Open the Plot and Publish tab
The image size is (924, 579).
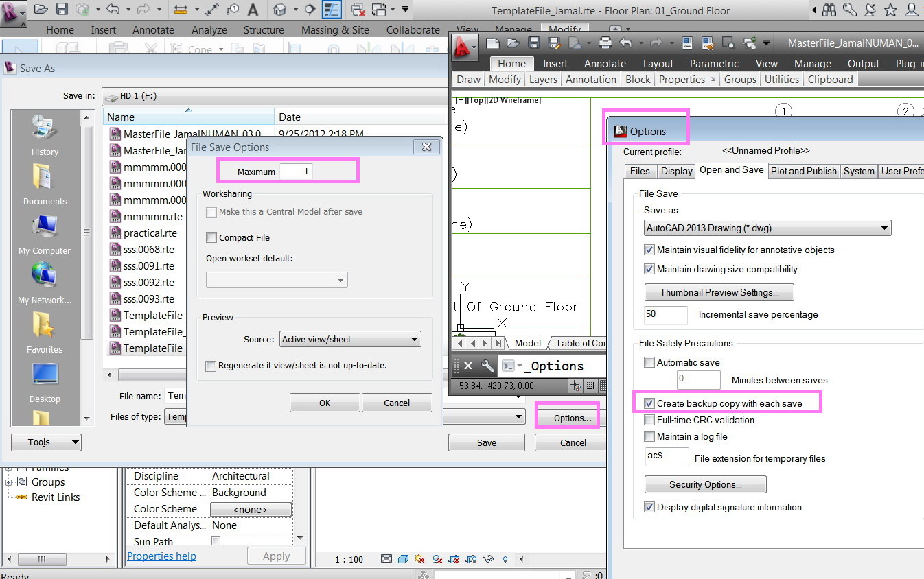click(x=803, y=171)
